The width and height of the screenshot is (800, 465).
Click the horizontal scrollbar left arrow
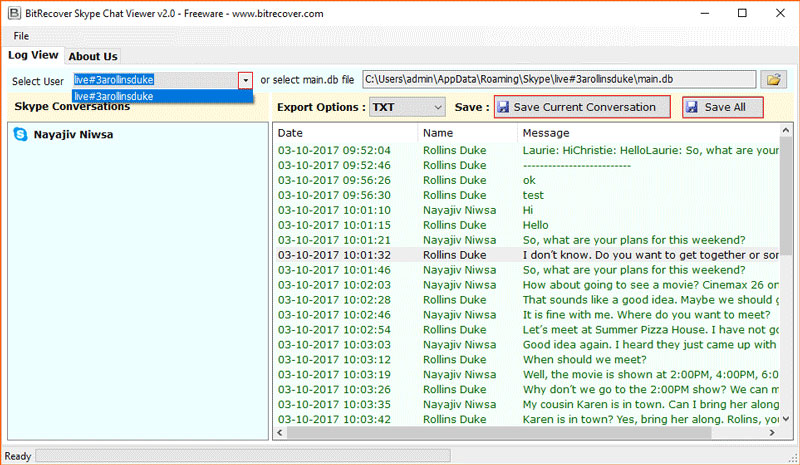point(280,433)
